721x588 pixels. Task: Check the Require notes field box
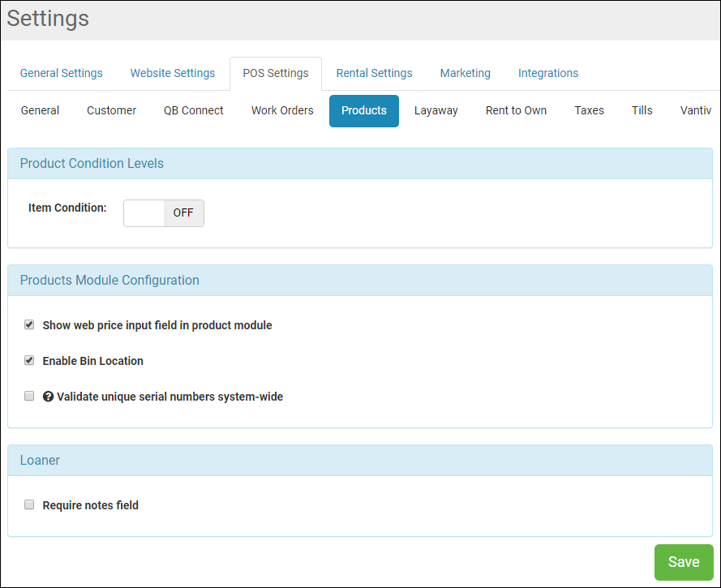(x=29, y=504)
